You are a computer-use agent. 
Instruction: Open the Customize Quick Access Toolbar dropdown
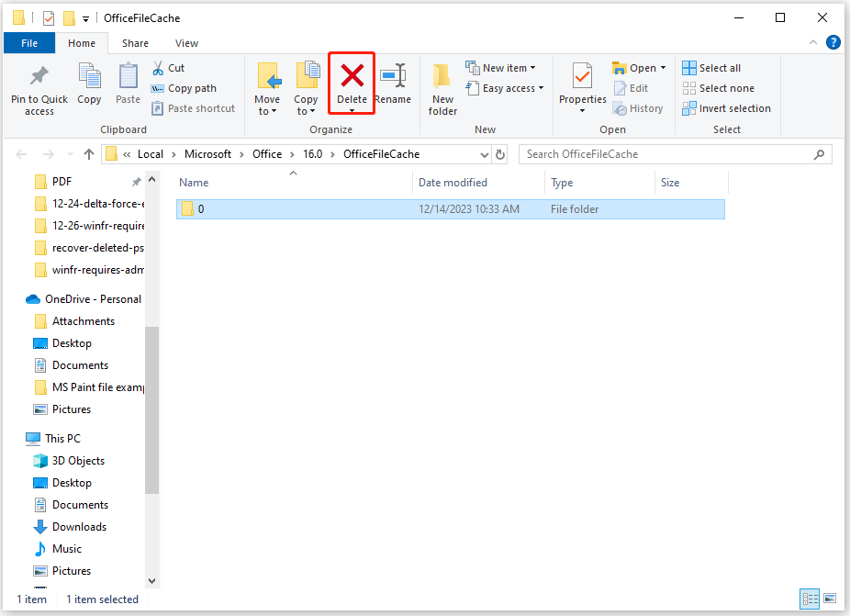[85, 19]
